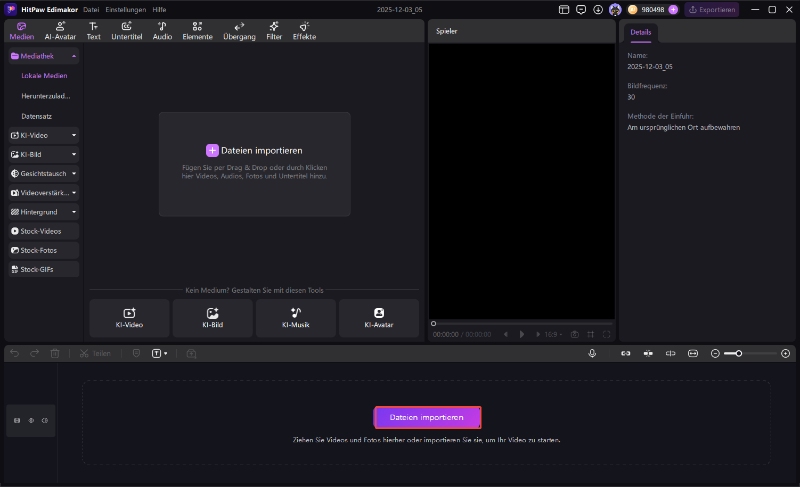Toggle track visibility eye icon
Screen dimensions: 800x487
pos(31,420)
